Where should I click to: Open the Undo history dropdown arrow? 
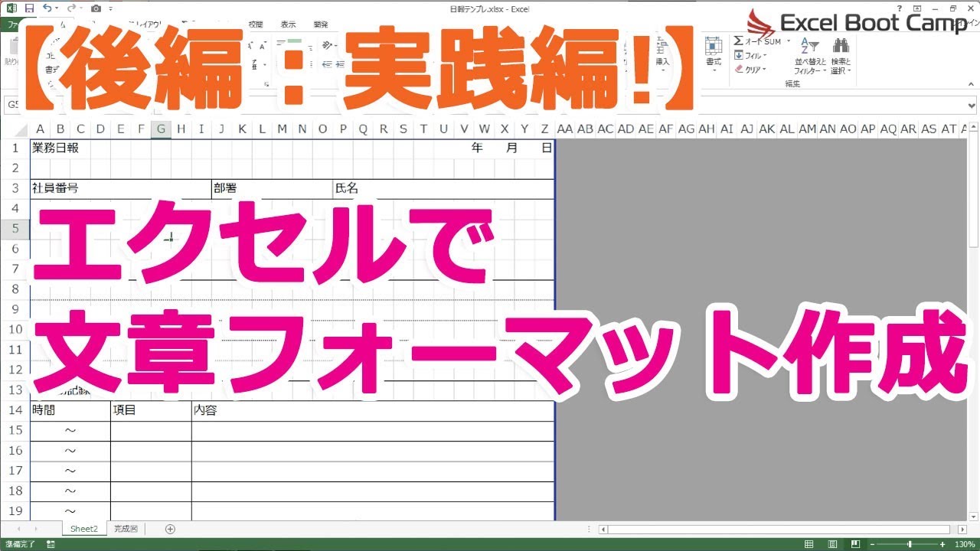point(57,9)
